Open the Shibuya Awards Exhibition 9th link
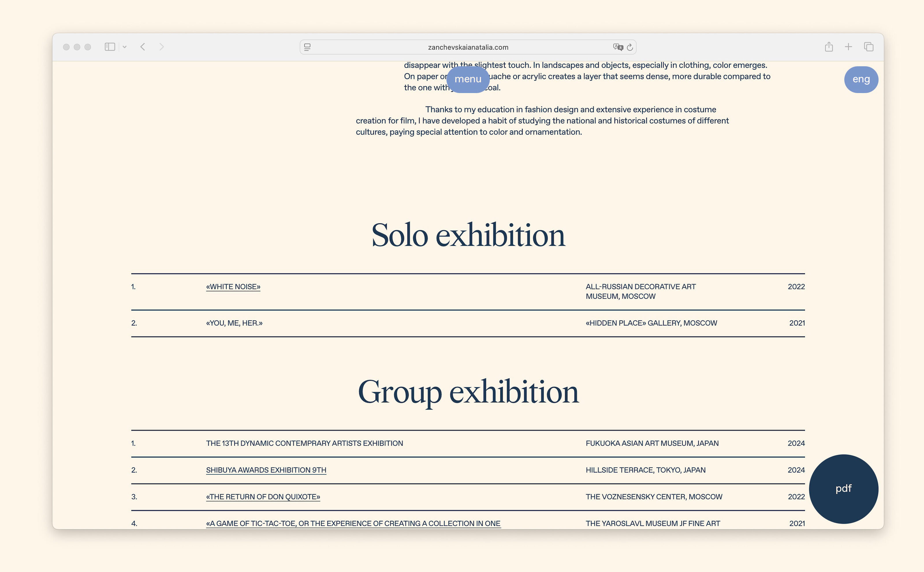 [x=266, y=470]
